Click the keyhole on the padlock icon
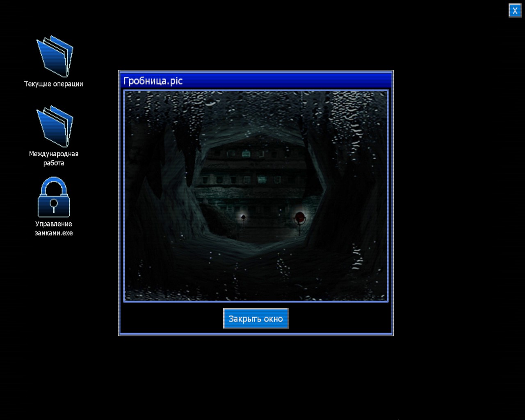The width and height of the screenshot is (525, 420). point(54,204)
